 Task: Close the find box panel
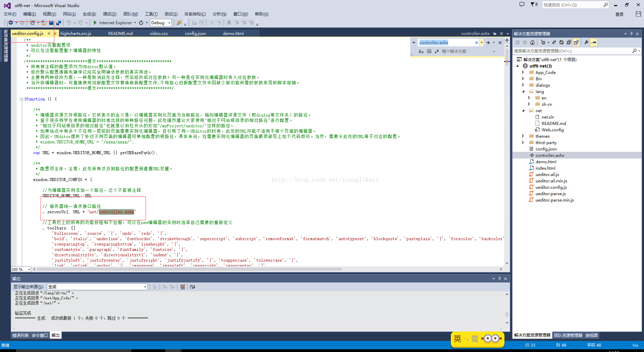point(500,43)
